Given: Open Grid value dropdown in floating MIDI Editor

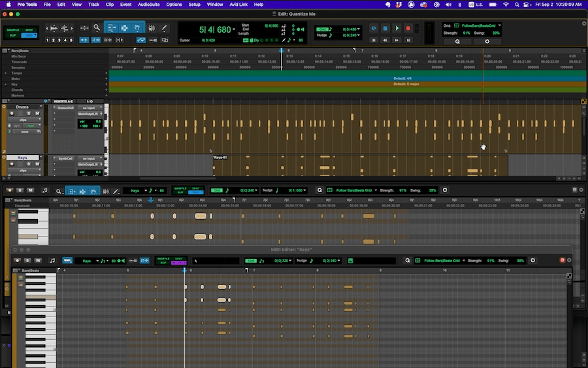Looking at the screenshot, I should tap(290, 260).
